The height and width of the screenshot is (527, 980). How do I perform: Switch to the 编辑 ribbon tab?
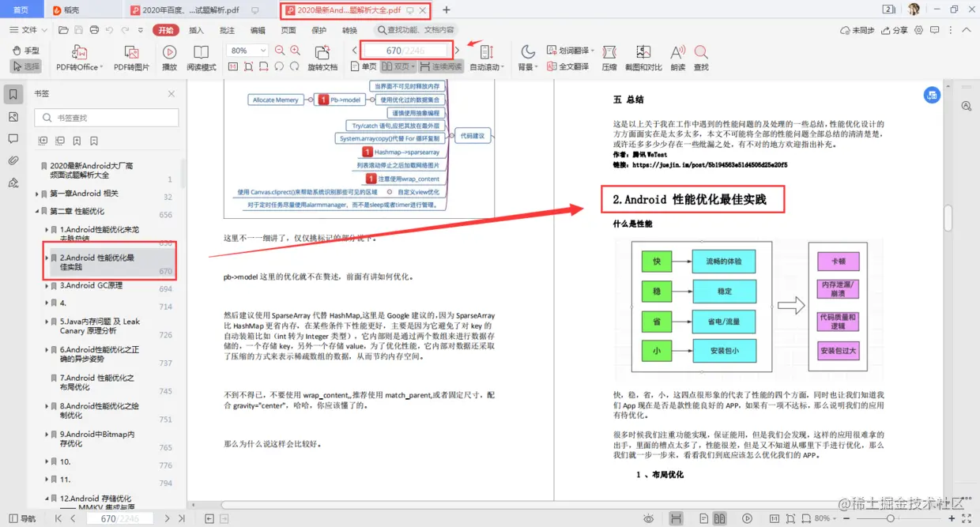258,30
